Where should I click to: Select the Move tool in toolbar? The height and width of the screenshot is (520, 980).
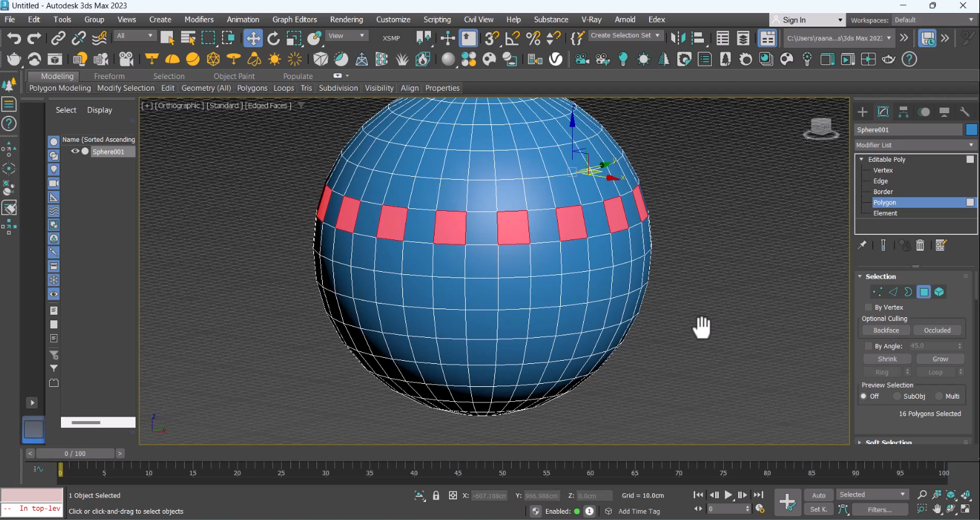[x=253, y=39]
